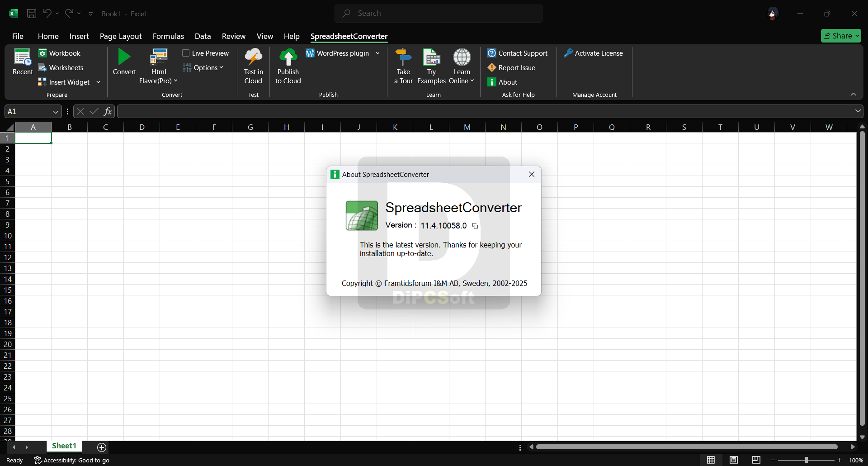Open the Recent files button
The image size is (868, 466).
click(x=22, y=62)
